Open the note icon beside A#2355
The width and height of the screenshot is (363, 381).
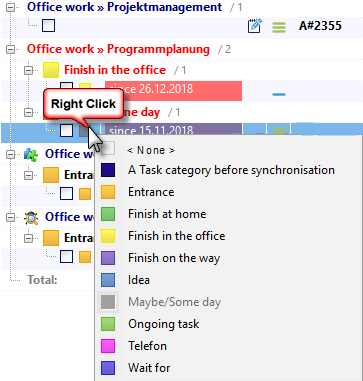[x=255, y=26]
